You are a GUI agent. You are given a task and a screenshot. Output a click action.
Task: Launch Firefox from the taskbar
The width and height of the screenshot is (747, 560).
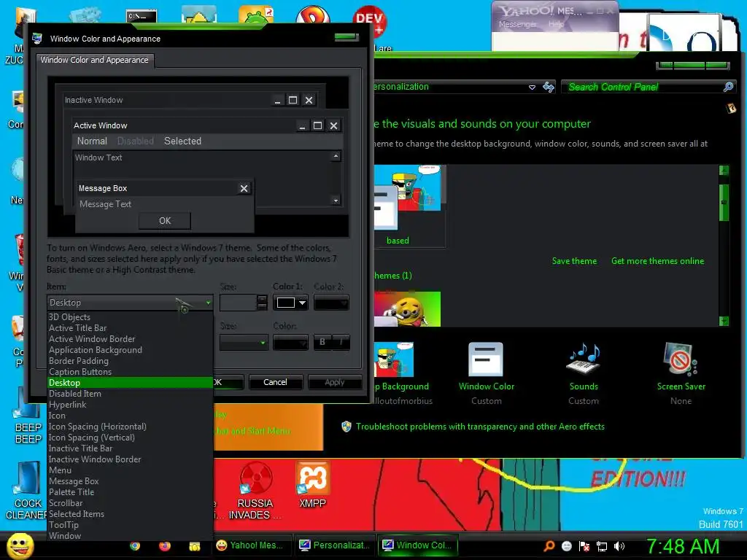coord(165,545)
